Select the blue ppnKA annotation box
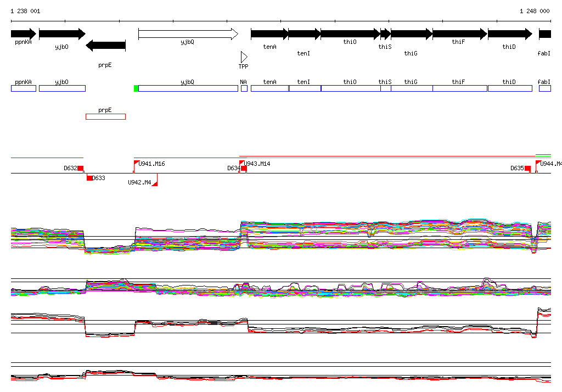562x392 pixels. pos(24,88)
